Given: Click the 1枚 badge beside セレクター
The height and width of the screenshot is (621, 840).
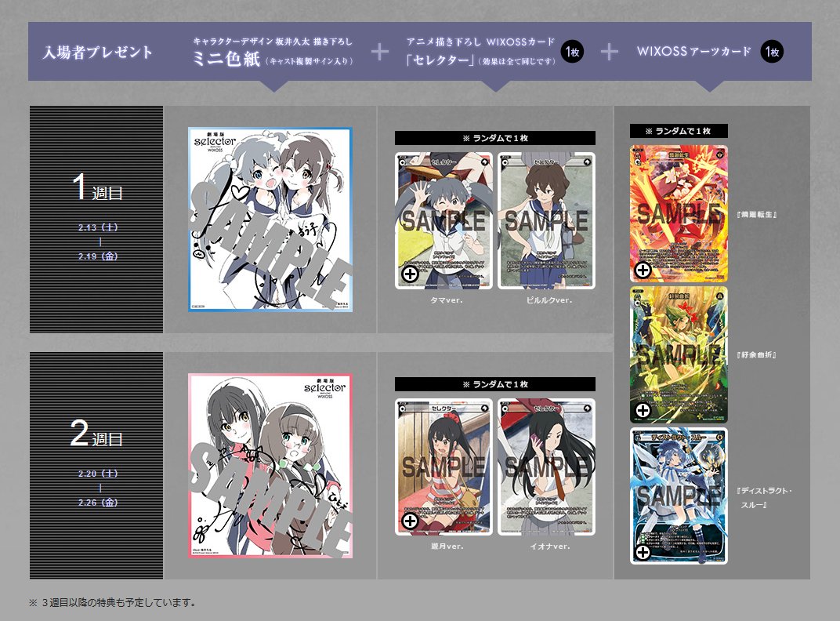Looking at the screenshot, I should tap(572, 52).
